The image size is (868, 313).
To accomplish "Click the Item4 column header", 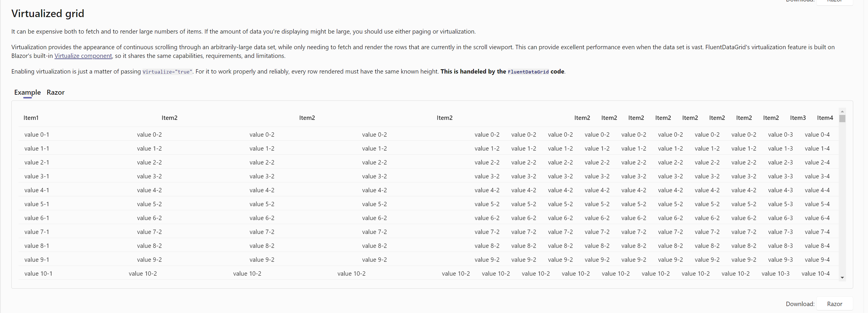I will click(824, 118).
